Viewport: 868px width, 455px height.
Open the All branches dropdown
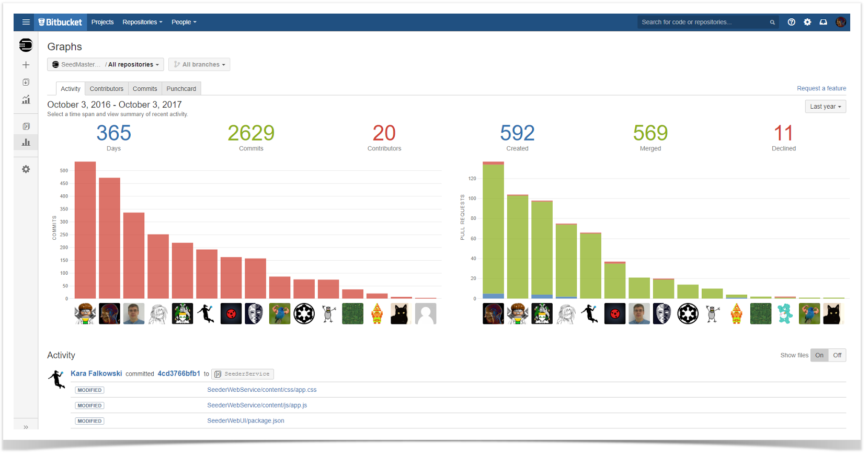click(x=199, y=64)
